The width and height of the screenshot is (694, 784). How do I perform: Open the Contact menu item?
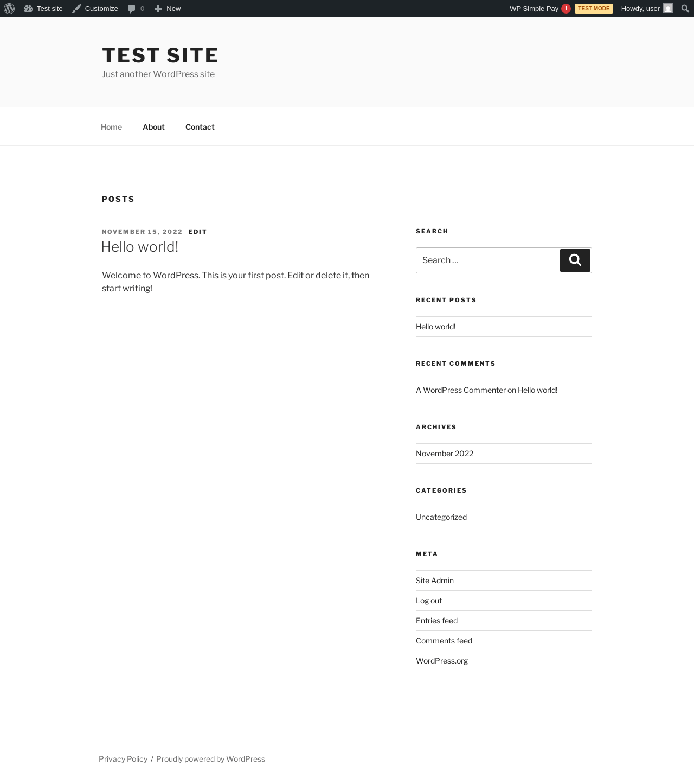click(200, 127)
